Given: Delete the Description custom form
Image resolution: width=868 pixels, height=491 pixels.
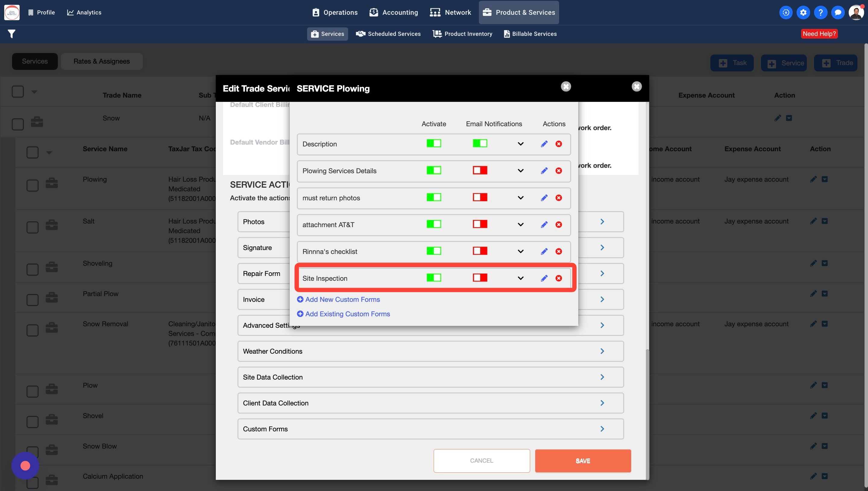Looking at the screenshot, I should (x=559, y=144).
